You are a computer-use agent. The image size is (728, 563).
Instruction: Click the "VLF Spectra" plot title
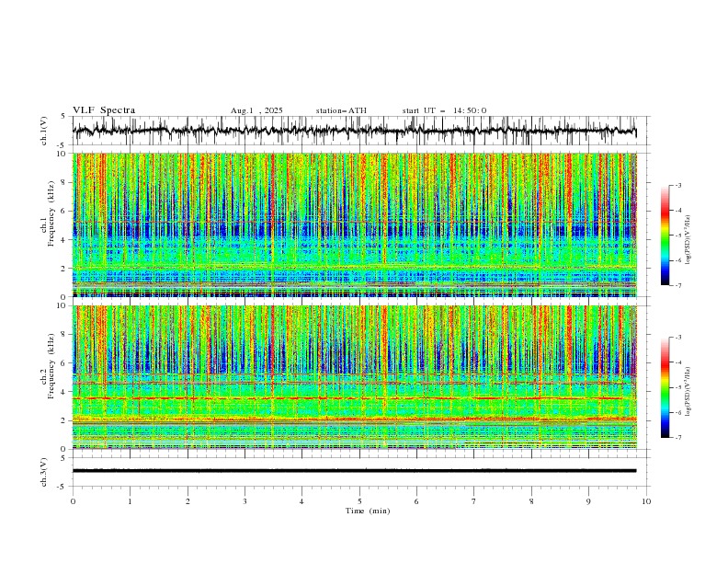[x=104, y=110]
